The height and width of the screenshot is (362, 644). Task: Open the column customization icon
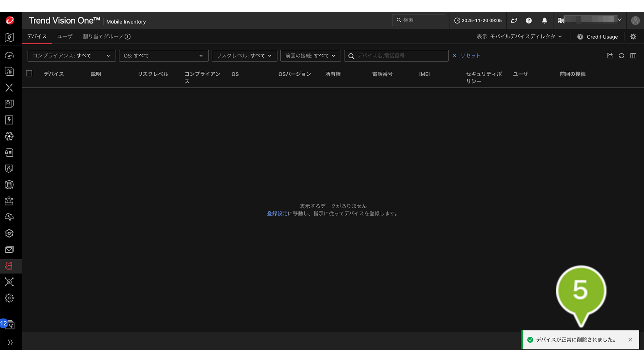coord(633,56)
